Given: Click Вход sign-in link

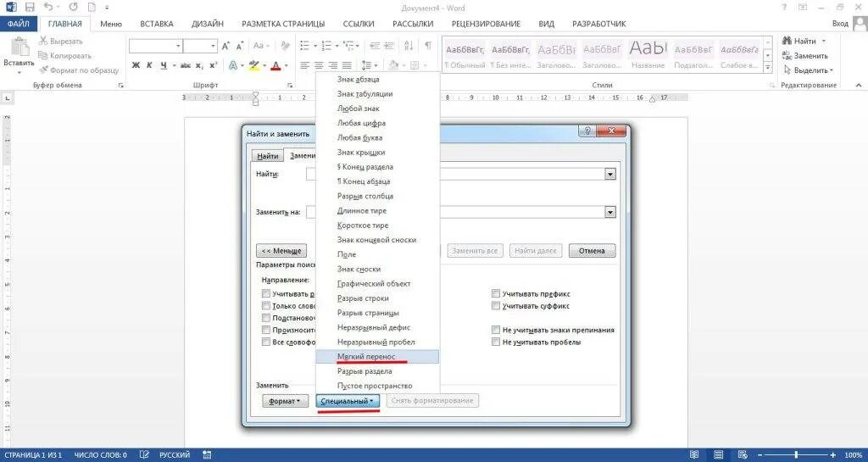Looking at the screenshot, I should click(840, 24).
